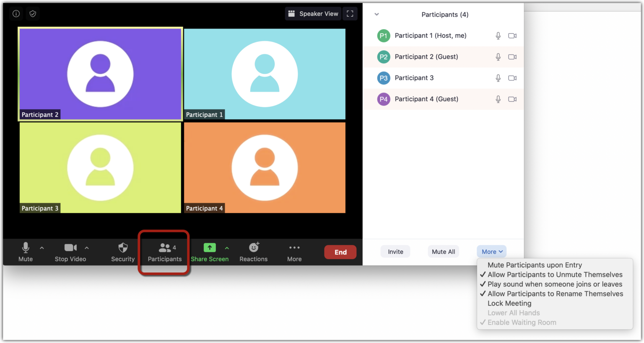Viewport: 644px width, 343px height.
Task: Switch to Speaker View
Action: pos(313,13)
